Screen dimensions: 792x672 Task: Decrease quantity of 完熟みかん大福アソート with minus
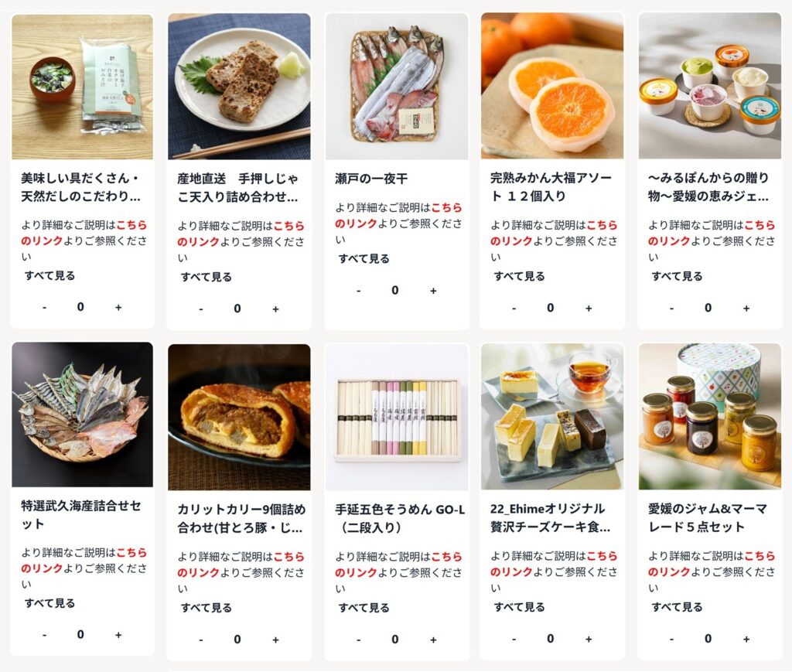point(514,308)
